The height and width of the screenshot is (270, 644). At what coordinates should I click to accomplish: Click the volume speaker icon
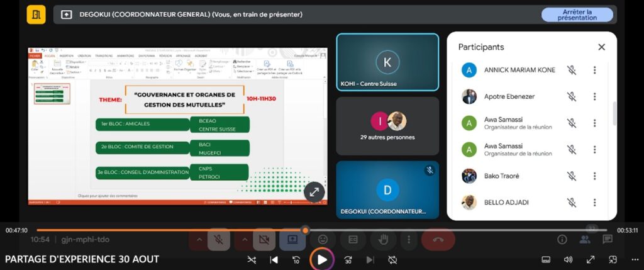pyautogui.click(x=568, y=260)
